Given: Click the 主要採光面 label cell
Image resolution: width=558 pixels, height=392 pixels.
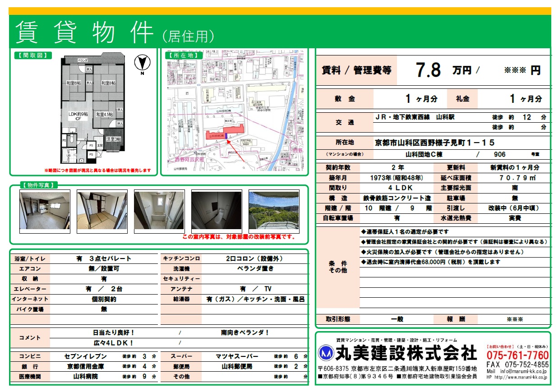Looking at the screenshot, I should [x=456, y=188].
